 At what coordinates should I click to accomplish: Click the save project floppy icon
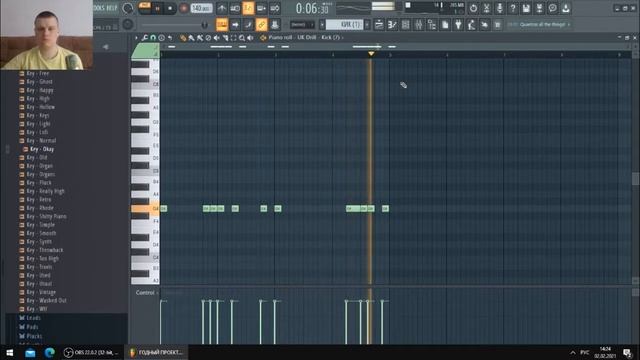526,8
